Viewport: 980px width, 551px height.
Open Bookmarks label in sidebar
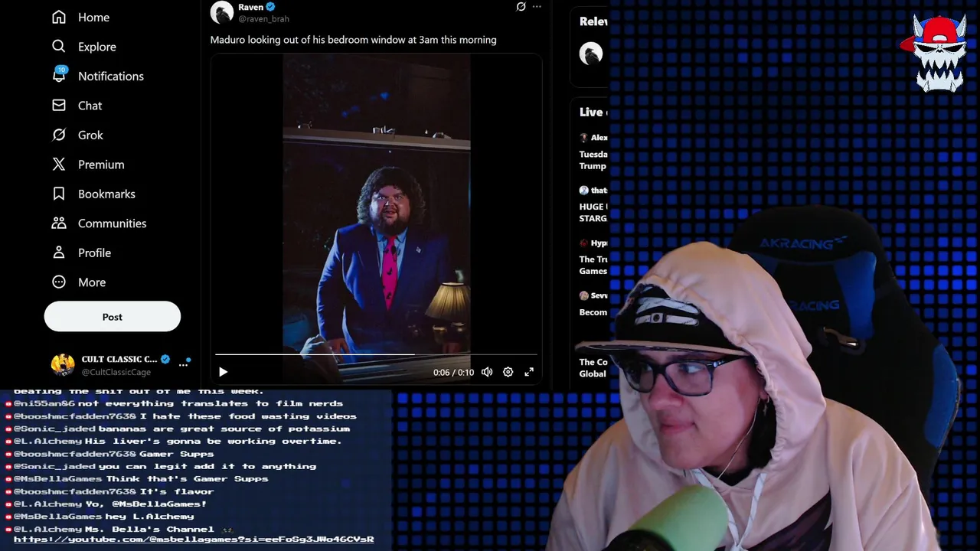pyautogui.click(x=106, y=194)
